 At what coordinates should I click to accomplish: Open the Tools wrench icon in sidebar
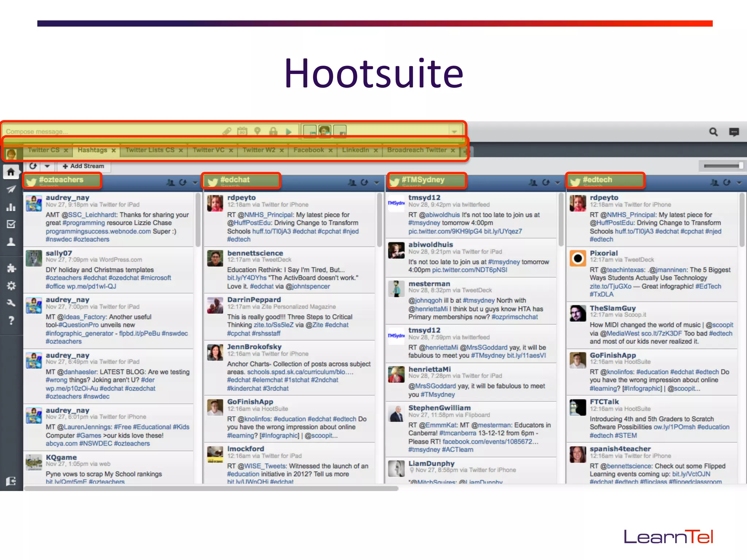[11, 303]
